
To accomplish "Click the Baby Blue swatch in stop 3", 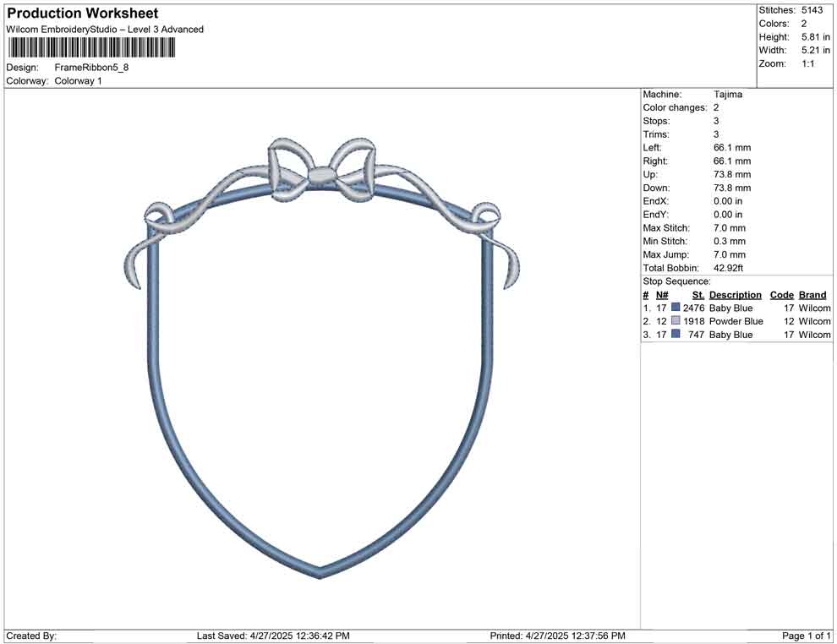I will pos(676,334).
